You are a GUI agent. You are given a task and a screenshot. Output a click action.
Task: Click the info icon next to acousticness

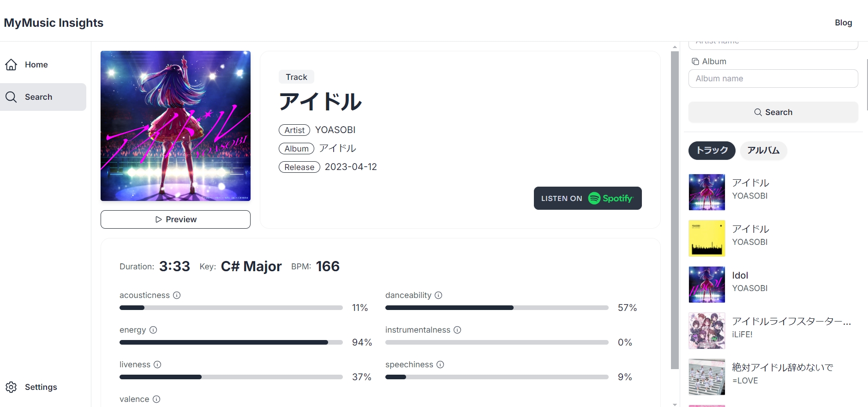pyautogui.click(x=177, y=295)
